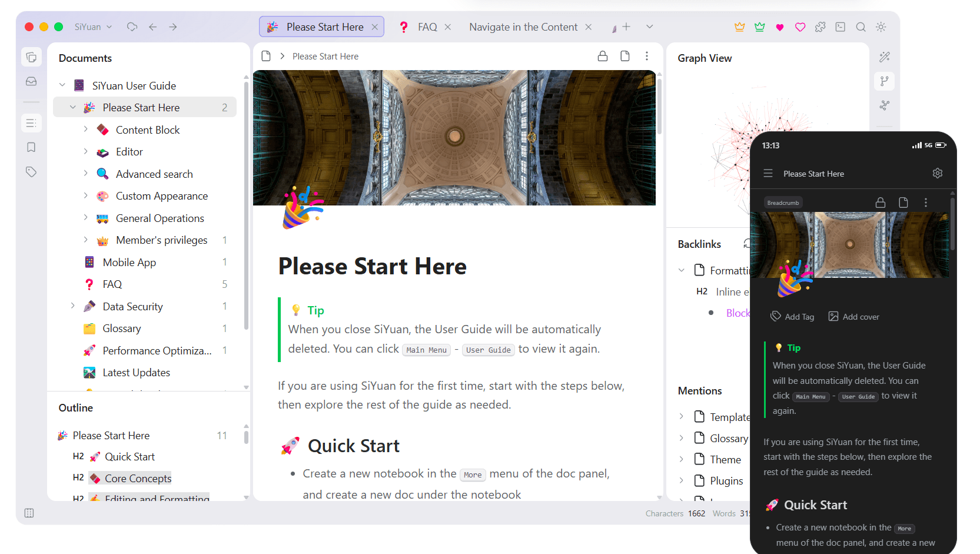Image resolution: width=980 pixels, height=554 pixels.
Task: Switch to Navigate in the Content tab
Action: point(523,27)
